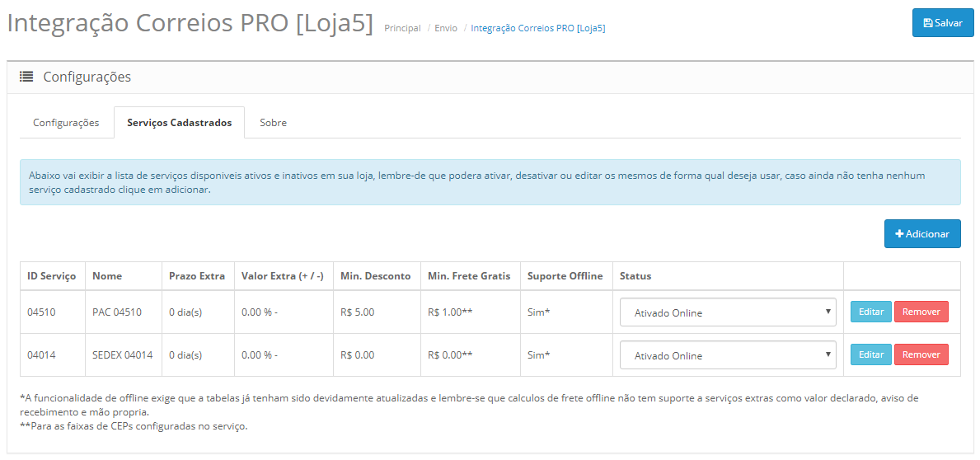
Task: Click the Adicionar button to add service
Action: [x=922, y=234]
